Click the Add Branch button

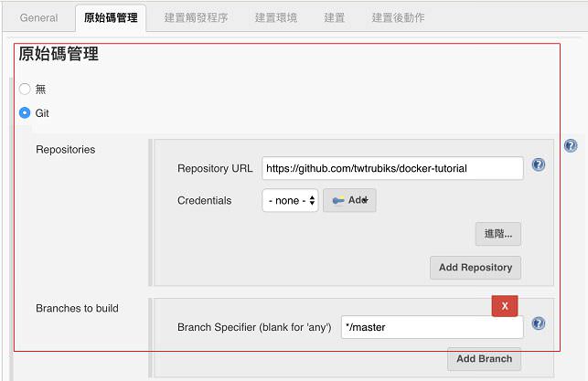[x=484, y=359]
